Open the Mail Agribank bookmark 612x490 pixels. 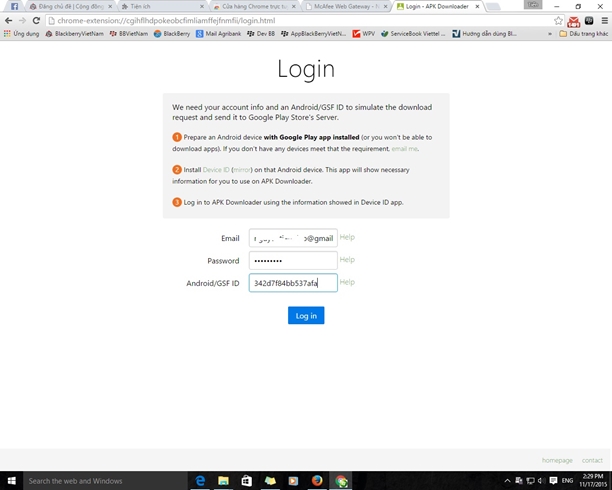(x=222, y=33)
